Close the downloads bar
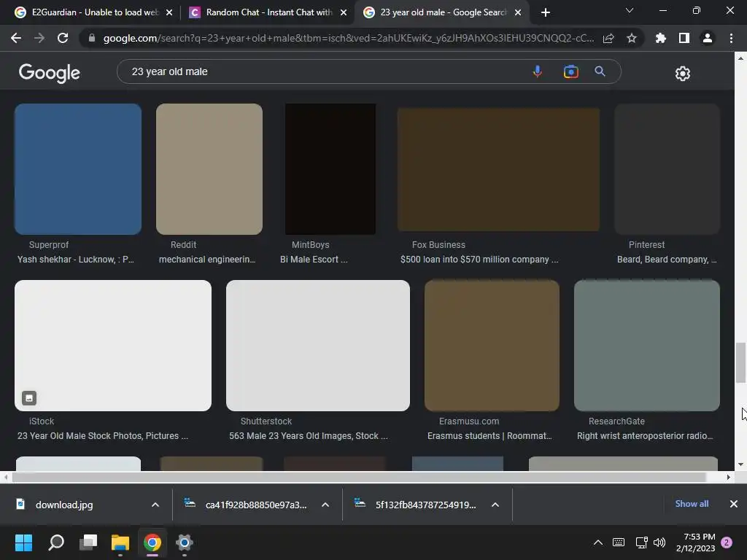The image size is (747, 560). [x=734, y=504]
